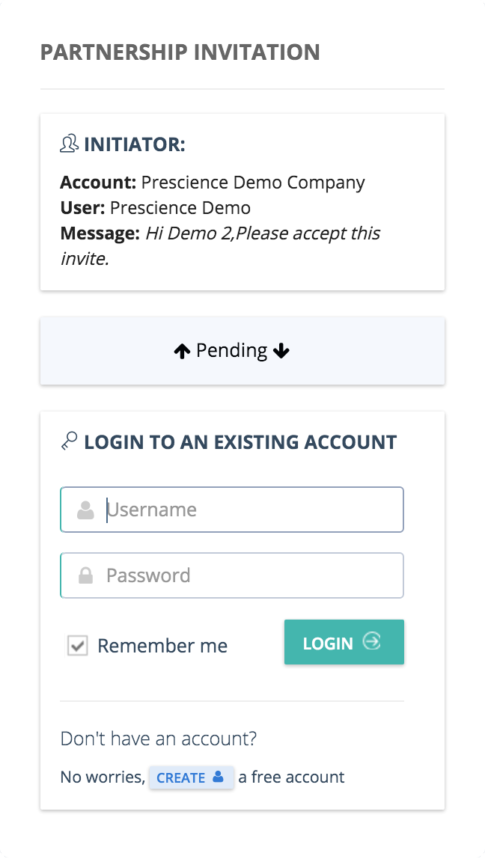Click the person icon on Create button
Screen dimensions: 485x868
coord(218,777)
